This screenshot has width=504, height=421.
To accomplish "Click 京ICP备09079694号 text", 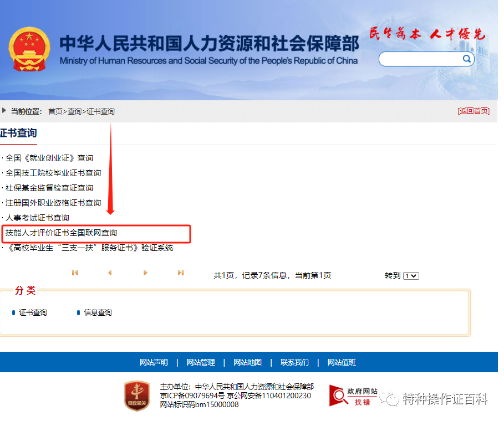I will coord(192,396).
